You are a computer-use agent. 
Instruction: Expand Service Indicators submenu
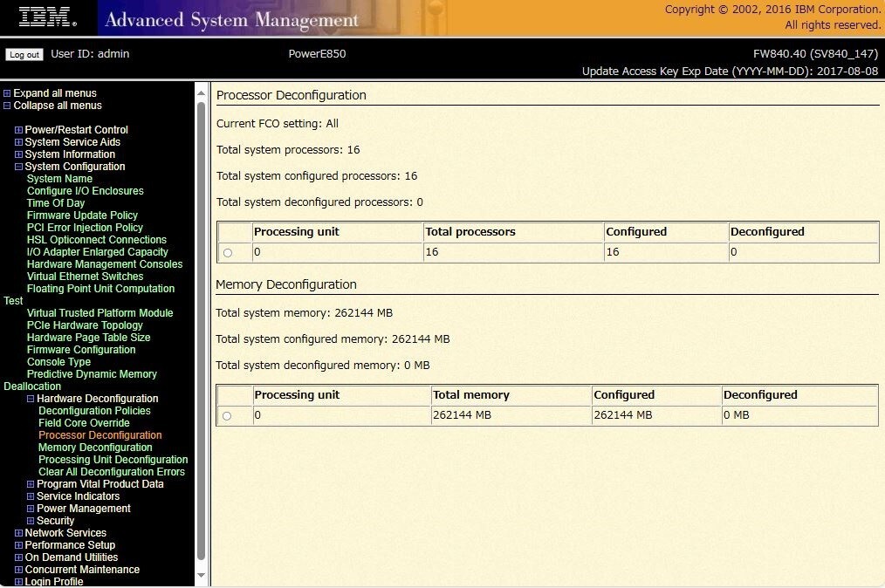pyautogui.click(x=31, y=496)
